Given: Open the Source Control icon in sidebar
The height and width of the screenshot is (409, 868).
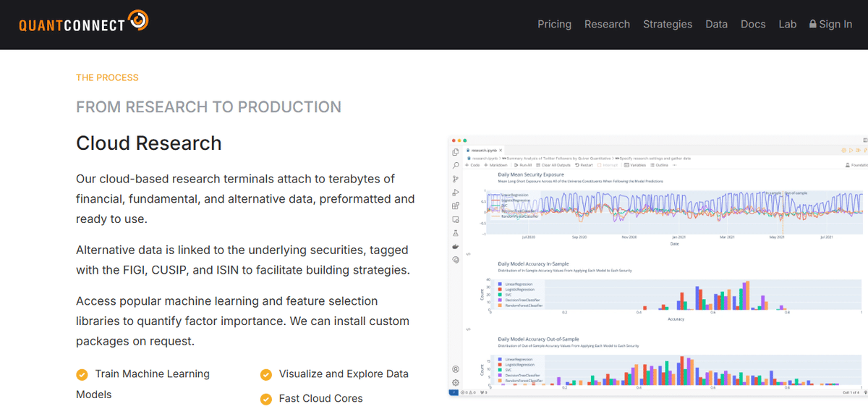Looking at the screenshot, I should [456, 179].
